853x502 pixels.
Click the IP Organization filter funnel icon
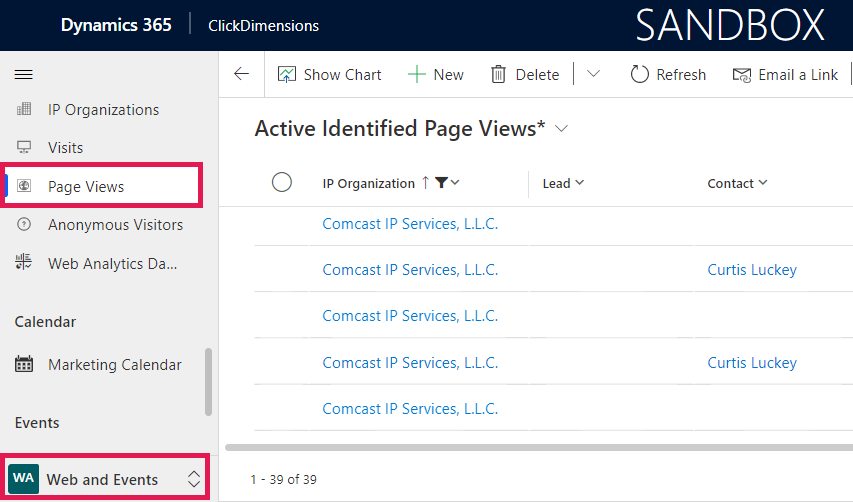click(441, 183)
